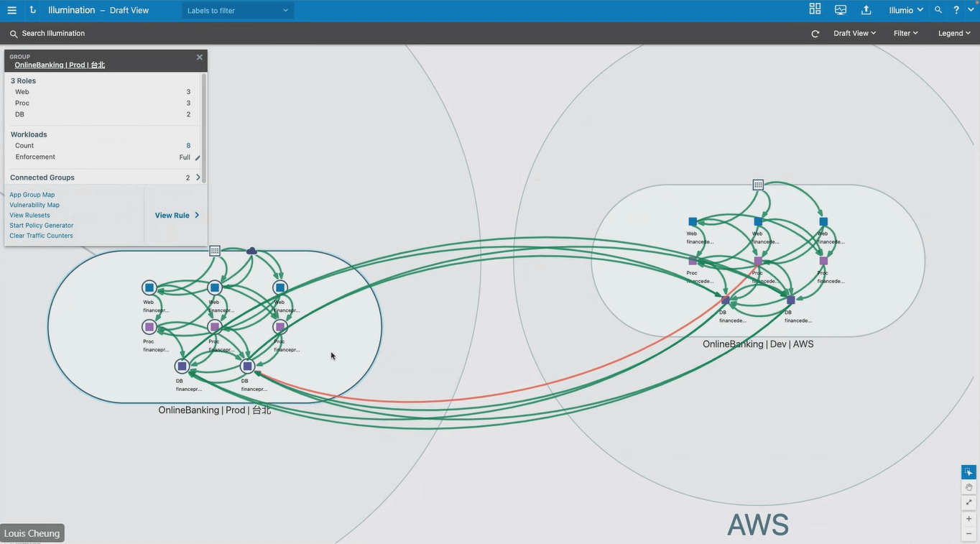Click the magnifier search icon in header
980x544 pixels.
point(938,10)
